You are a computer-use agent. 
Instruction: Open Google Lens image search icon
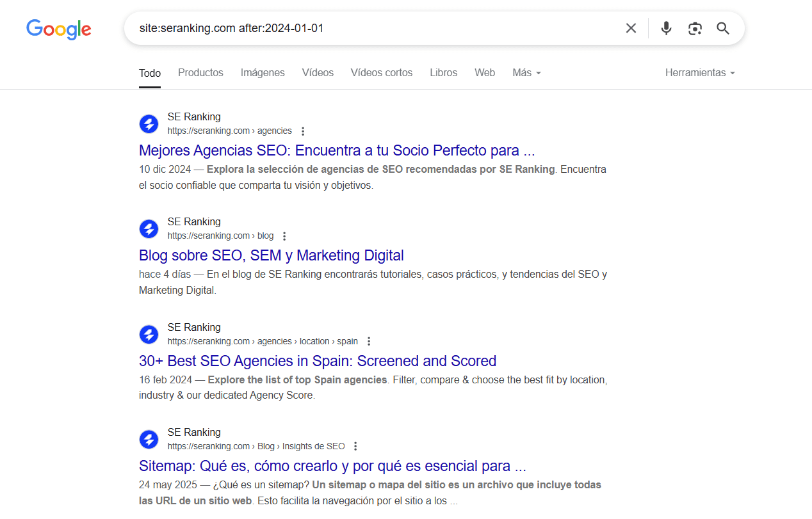pyautogui.click(x=695, y=28)
